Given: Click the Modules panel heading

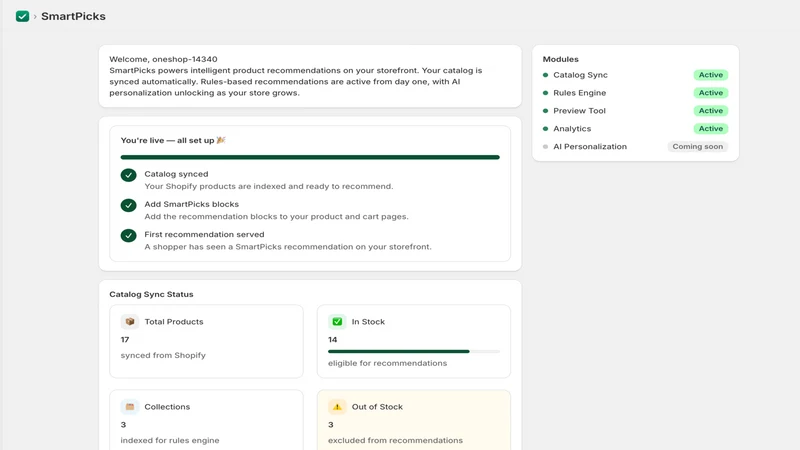Looking at the screenshot, I should pyautogui.click(x=560, y=59).
